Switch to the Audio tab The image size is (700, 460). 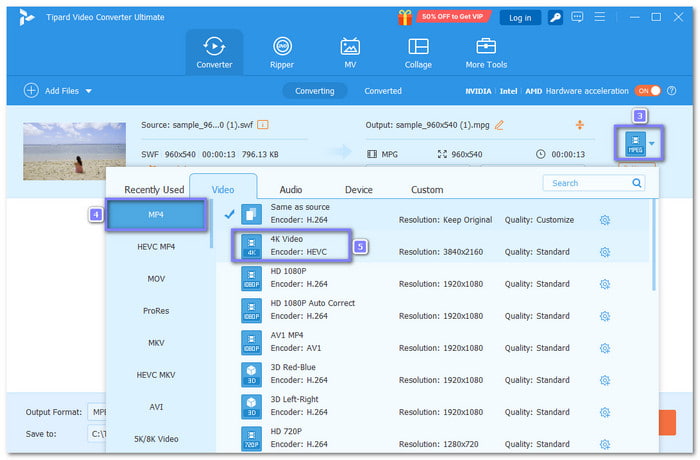click(291, 189)
